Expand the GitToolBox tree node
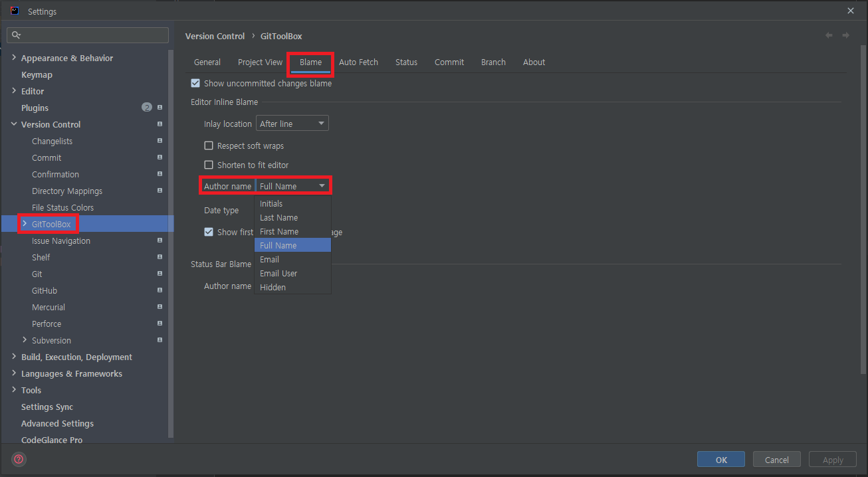868x477 pixels. (x=25, y=224)
